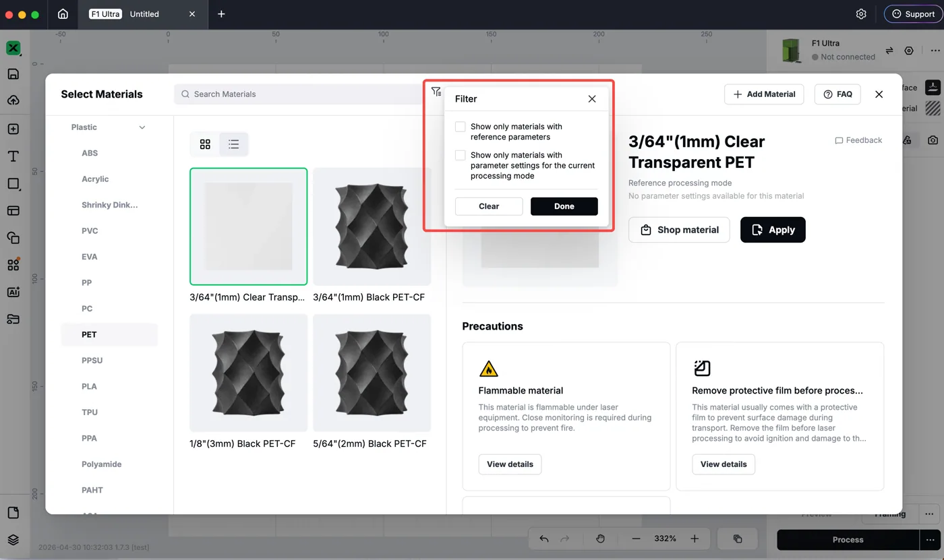Select the EVA material category

point(89,257)
